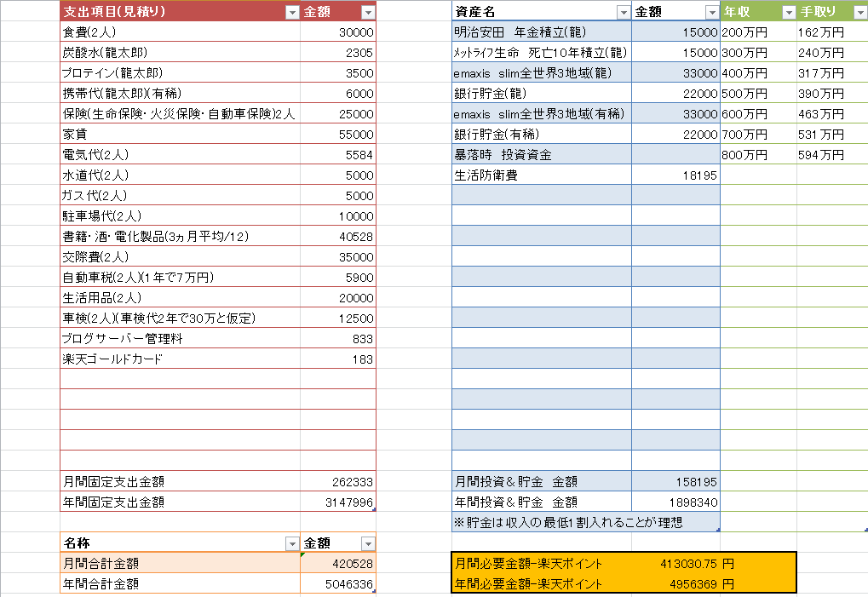Viewport: 868px width, 597px height.
Task: Click the 420528 monthly total value
Action: tap(338, 564)
